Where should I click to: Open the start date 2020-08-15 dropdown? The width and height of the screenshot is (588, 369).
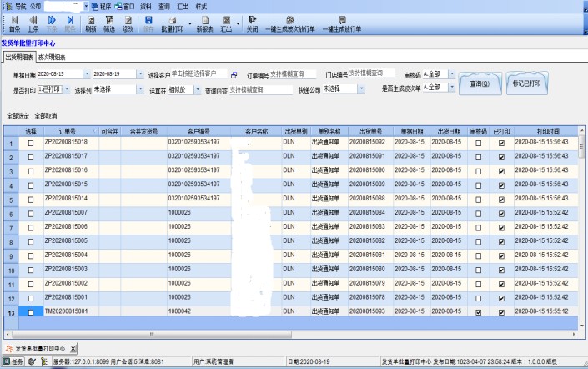point(87,74)
